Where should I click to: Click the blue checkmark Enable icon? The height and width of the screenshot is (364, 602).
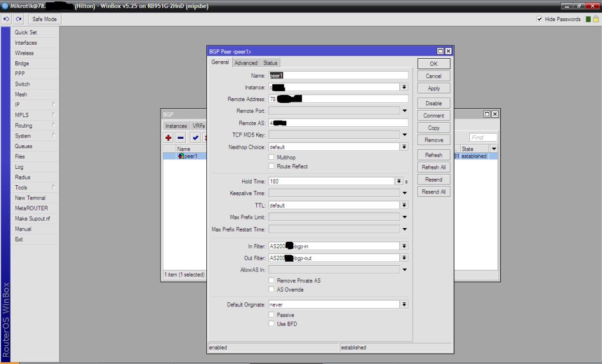(x=195, y=138)
